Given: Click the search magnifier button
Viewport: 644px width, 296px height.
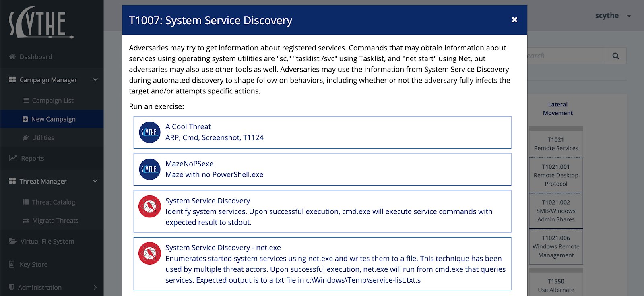Looking at the screenshot, I should [x=616, y=56].
